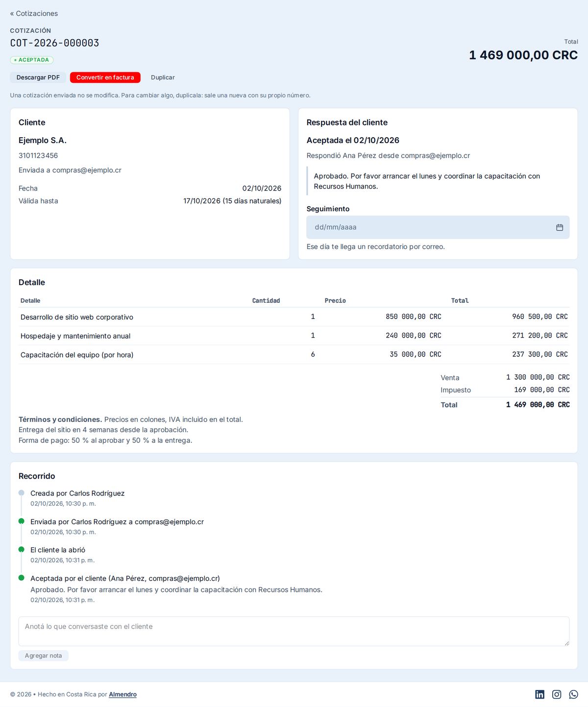The image size is (588, 707).
Task: Click 'Forma de pago: 50 % al aprobar' line
Action: coord(105,440)
